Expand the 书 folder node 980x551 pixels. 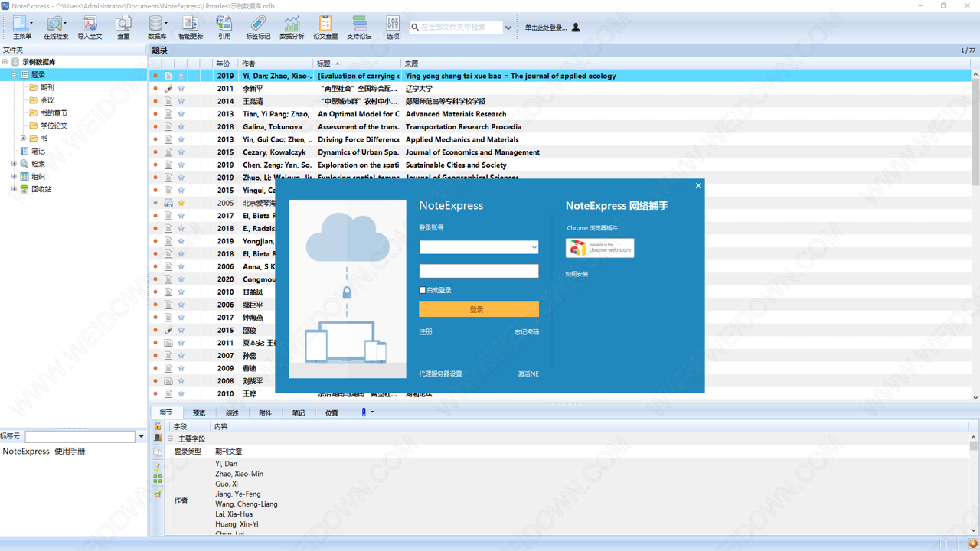[x=23, y=139]
